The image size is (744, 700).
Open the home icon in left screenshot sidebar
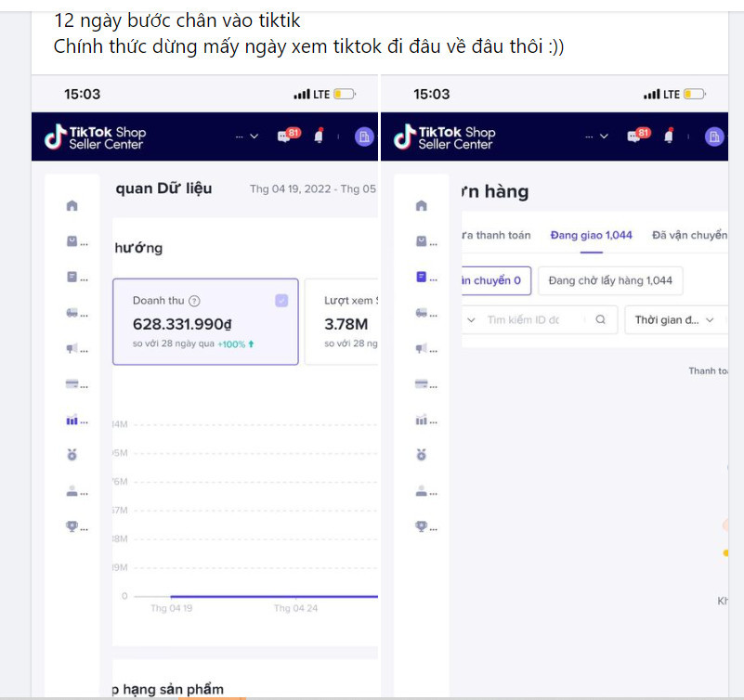[x=72, y=205]
